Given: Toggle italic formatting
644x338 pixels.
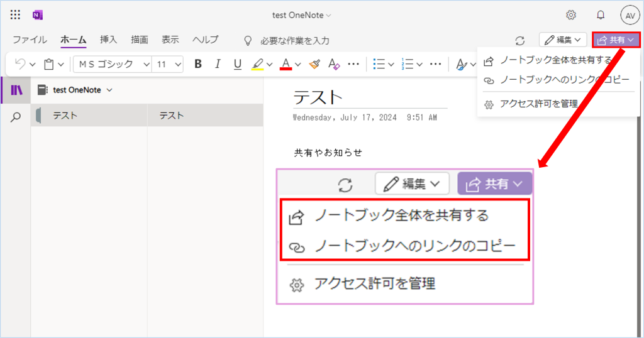Looking at the screenshot, I should [x=218, y=64].
